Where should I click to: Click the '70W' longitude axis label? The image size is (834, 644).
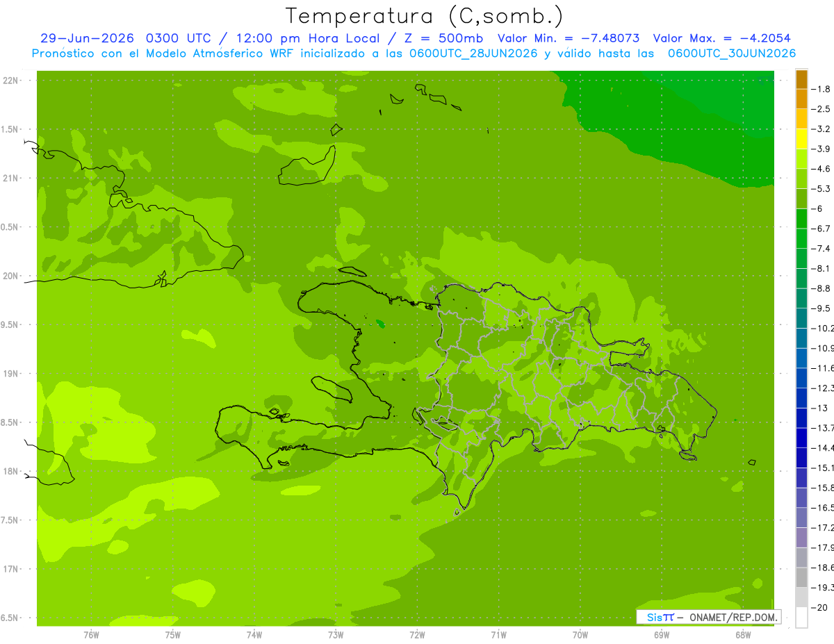click(580, 634)
